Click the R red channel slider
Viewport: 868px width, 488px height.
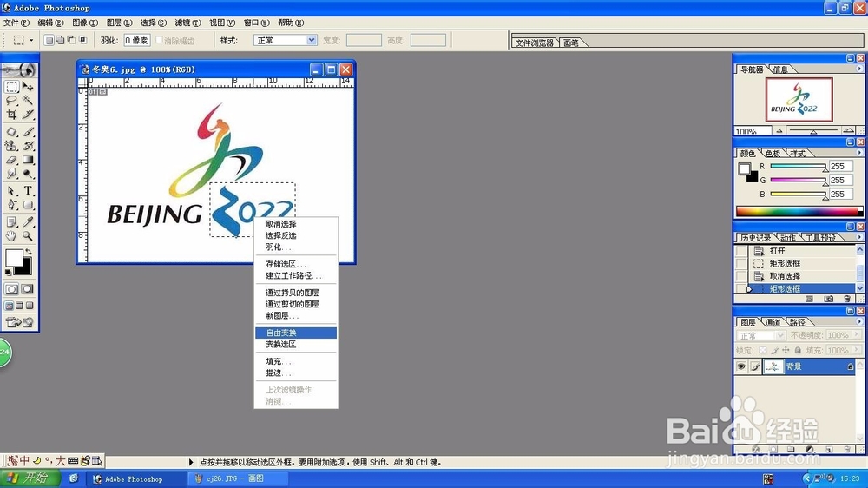click(x=798, y=166)
